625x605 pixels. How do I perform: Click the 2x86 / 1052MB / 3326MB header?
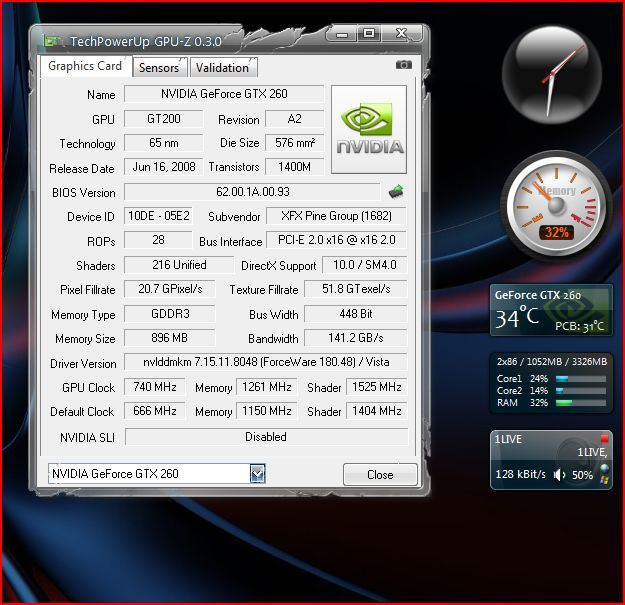click(x=552, y=361)
